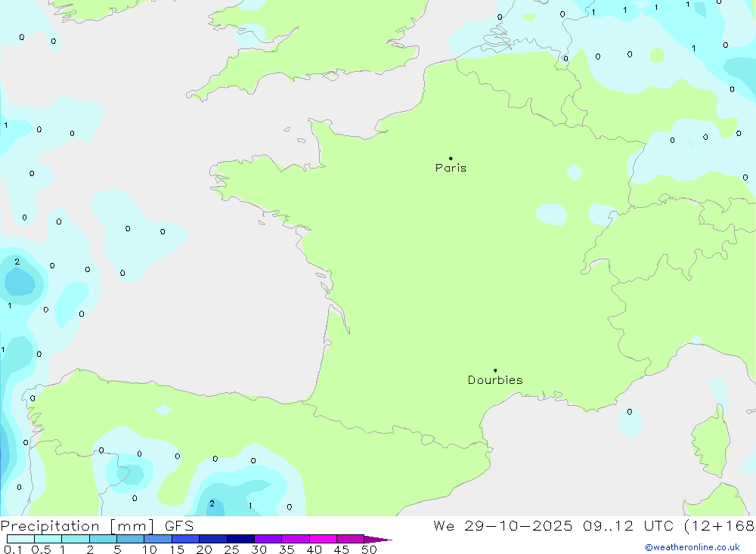Click the legend label 40
Viewport: 756px width, 554px height.
point(314,549)
